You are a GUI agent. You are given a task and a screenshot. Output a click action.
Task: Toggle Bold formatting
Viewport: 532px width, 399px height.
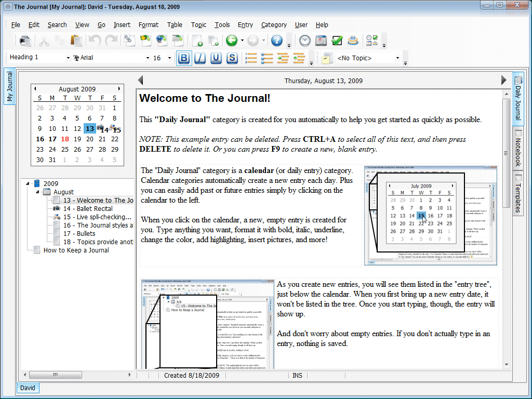click(x=184, y=58)
